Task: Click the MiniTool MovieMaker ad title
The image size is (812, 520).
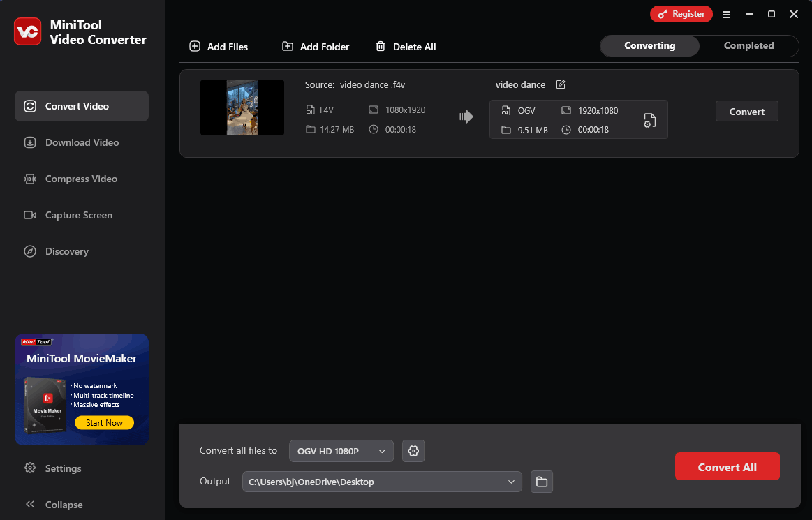Action: click(x=82, y=358)
